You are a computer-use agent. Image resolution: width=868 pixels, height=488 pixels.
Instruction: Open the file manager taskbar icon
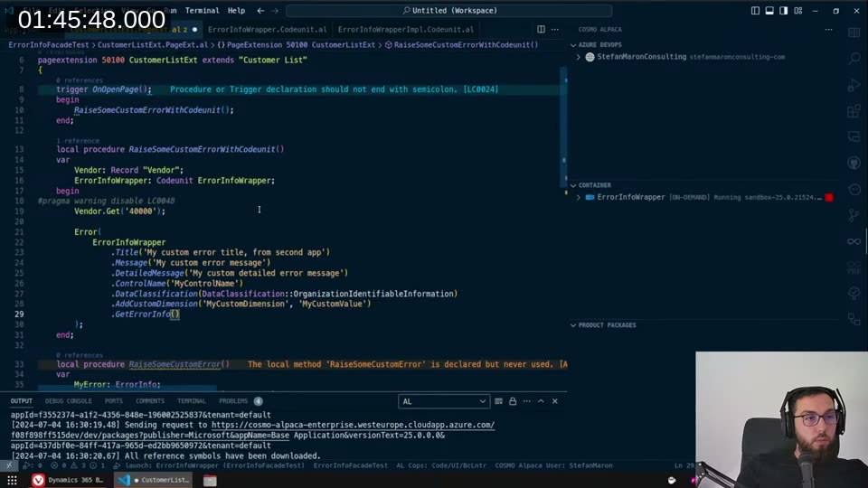[x=210, y=480]
